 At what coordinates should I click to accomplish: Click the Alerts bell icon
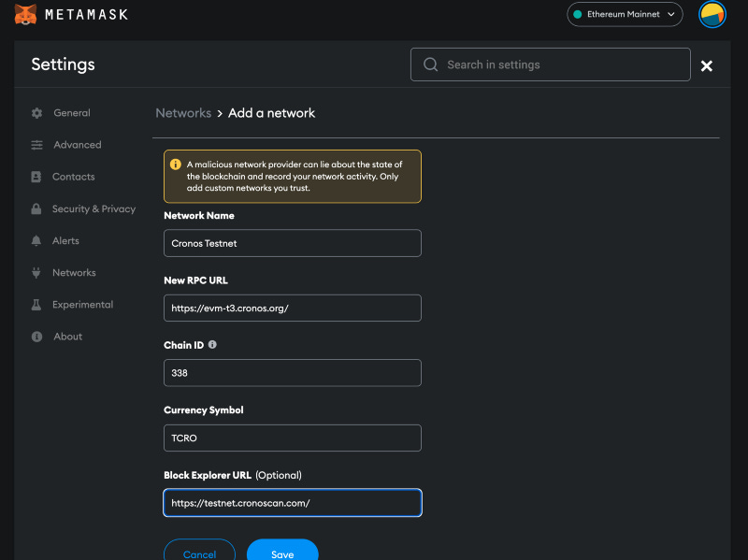[x=36, y=241]
